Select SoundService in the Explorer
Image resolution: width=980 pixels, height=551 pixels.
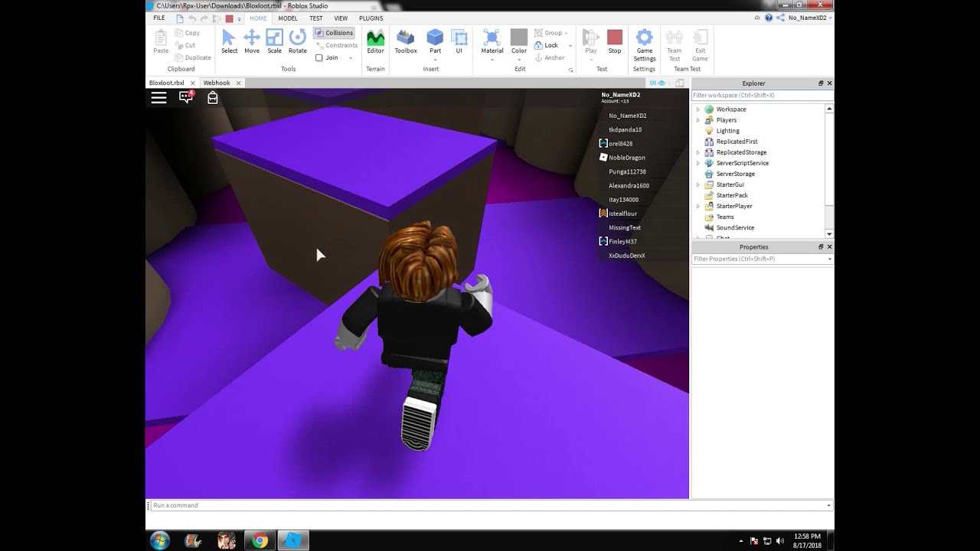[735, 227]
